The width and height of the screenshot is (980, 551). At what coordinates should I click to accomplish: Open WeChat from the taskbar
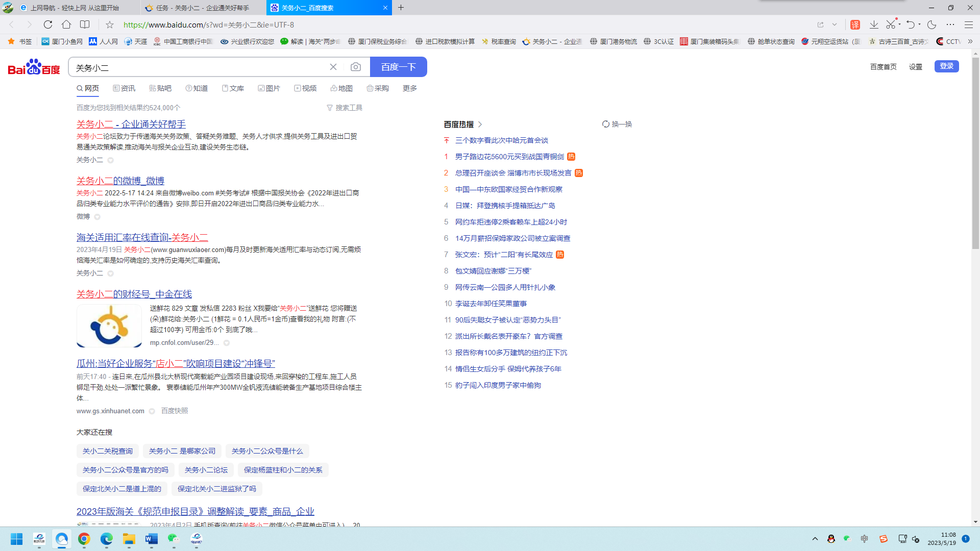(x=174, y=539)
